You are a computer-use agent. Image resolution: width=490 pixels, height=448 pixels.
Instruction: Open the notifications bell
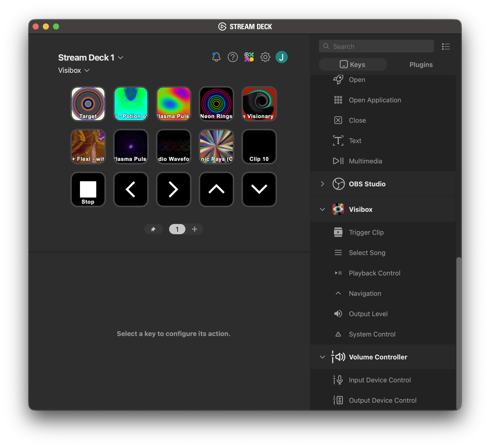coord(216,57)
